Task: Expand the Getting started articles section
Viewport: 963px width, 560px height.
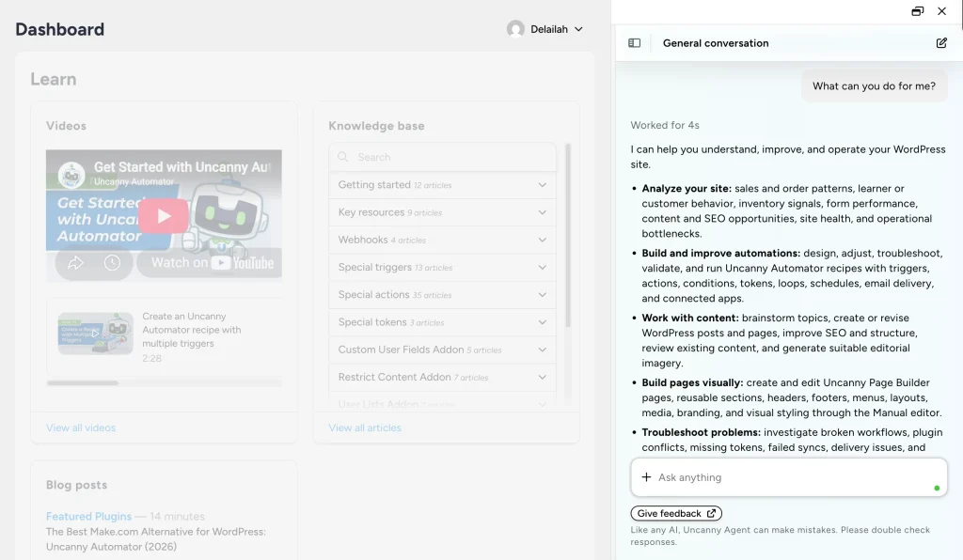Action: (442, 184)
